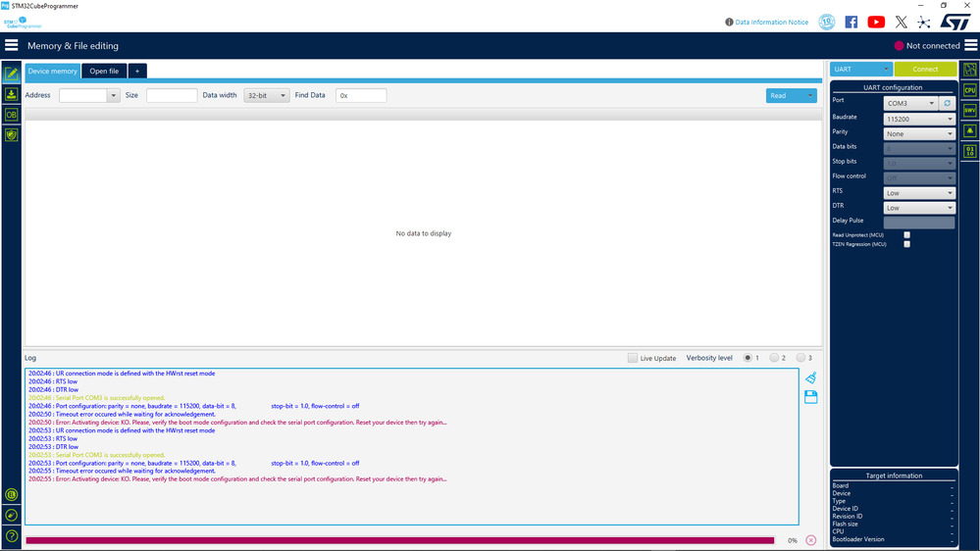Click the Connect button
Screen dimensions: 980x551
click(x=925, y=70)
